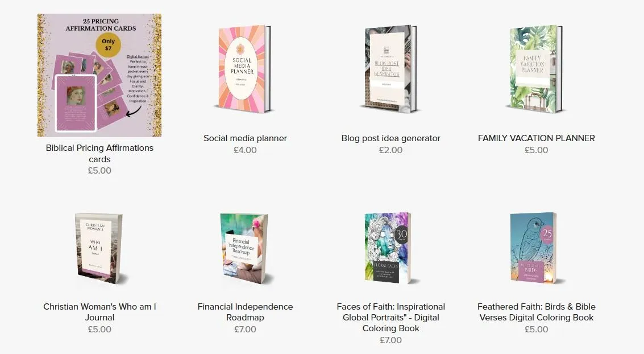
Task: Click £7.00 price under Financial Independence Roadmap
Action: pyautogui.click(x=245, y=330)
